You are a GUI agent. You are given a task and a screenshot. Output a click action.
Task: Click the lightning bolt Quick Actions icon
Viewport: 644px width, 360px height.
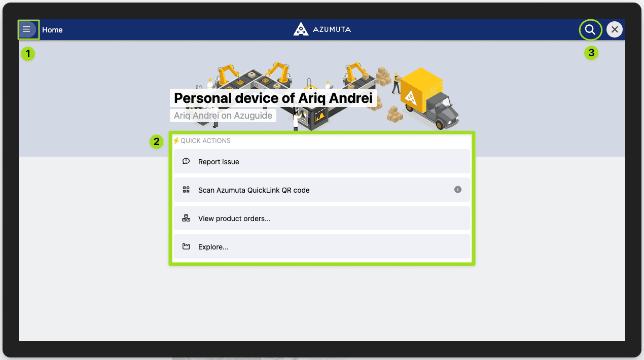(x=176, y=140)
